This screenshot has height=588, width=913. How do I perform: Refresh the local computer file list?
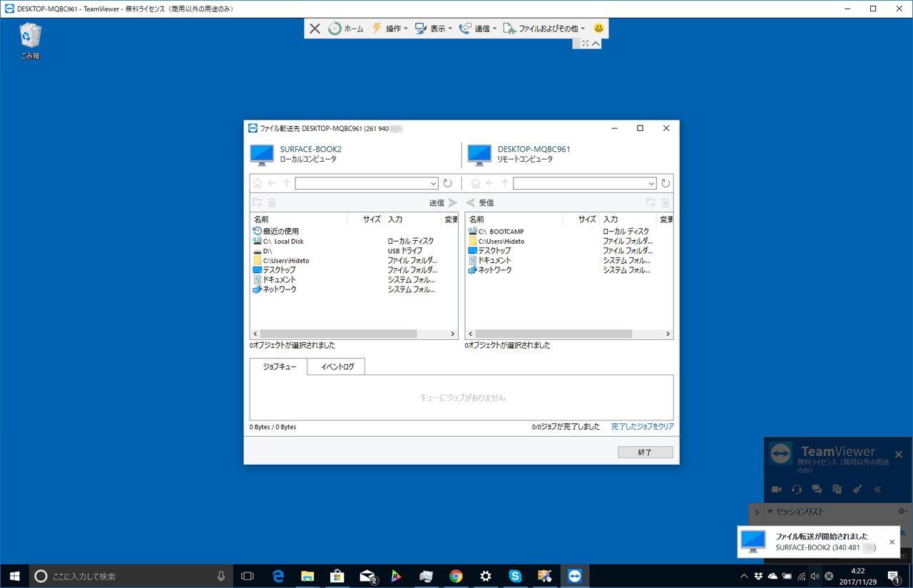pos(447,183)
